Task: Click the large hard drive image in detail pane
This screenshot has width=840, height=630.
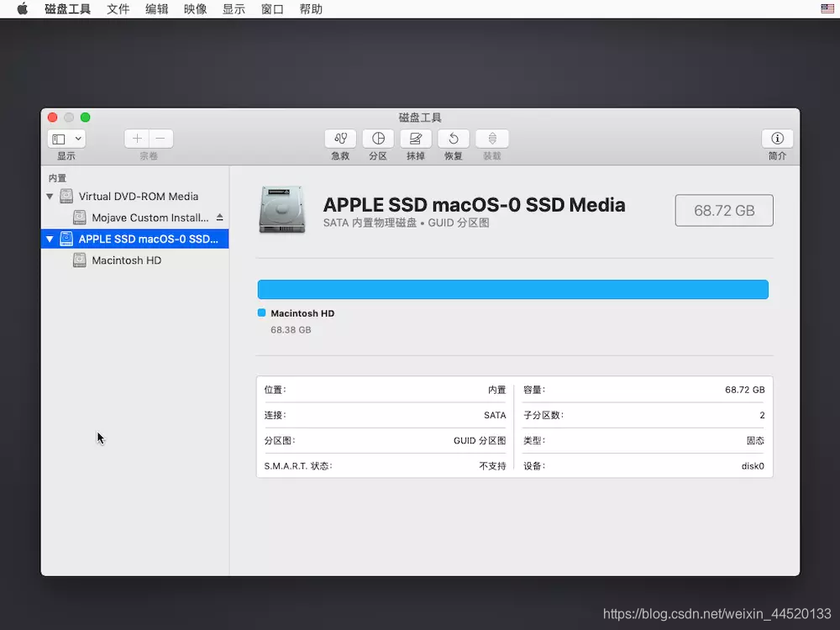Action: (282, 209)
